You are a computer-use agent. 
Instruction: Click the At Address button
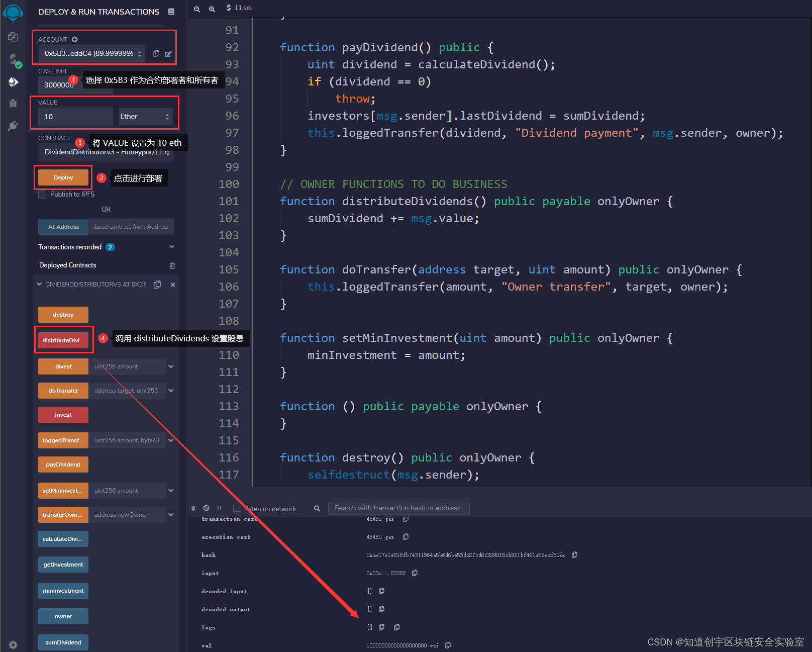[63, 227]
